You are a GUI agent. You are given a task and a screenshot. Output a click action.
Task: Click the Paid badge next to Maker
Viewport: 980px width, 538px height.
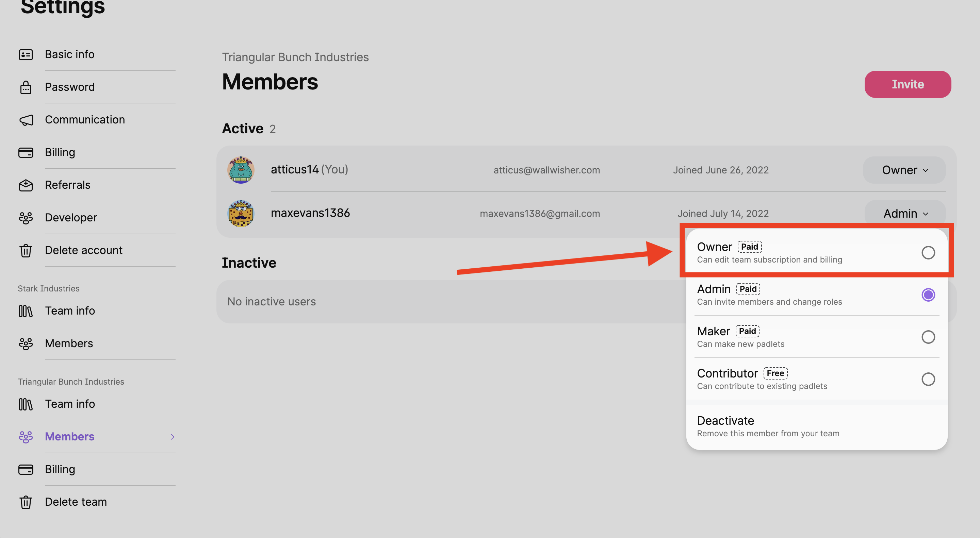point(747,331)
